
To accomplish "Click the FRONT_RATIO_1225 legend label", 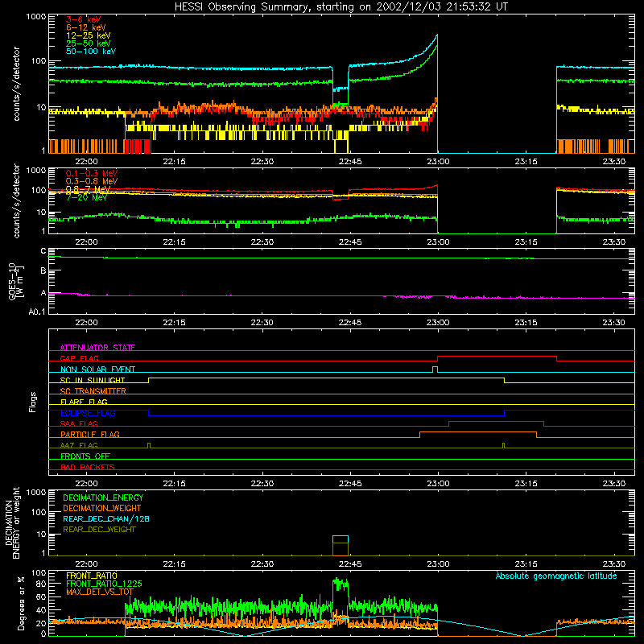I will tap(104, 584).
